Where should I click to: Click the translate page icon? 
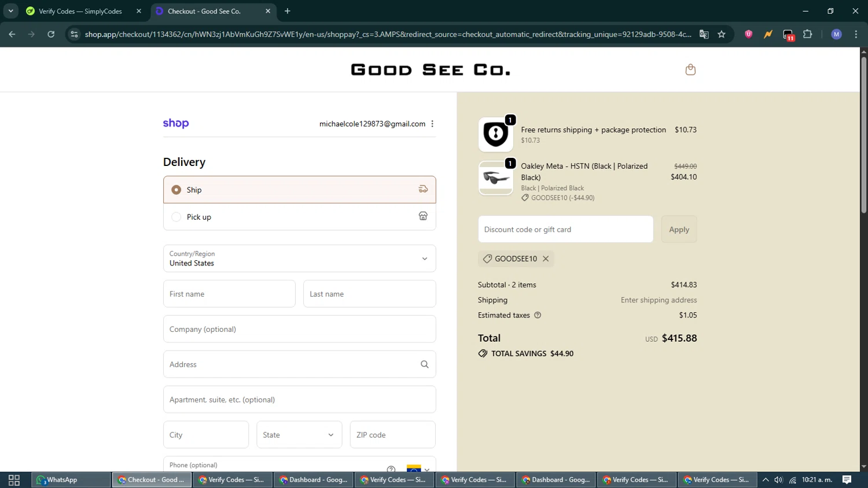704,34
